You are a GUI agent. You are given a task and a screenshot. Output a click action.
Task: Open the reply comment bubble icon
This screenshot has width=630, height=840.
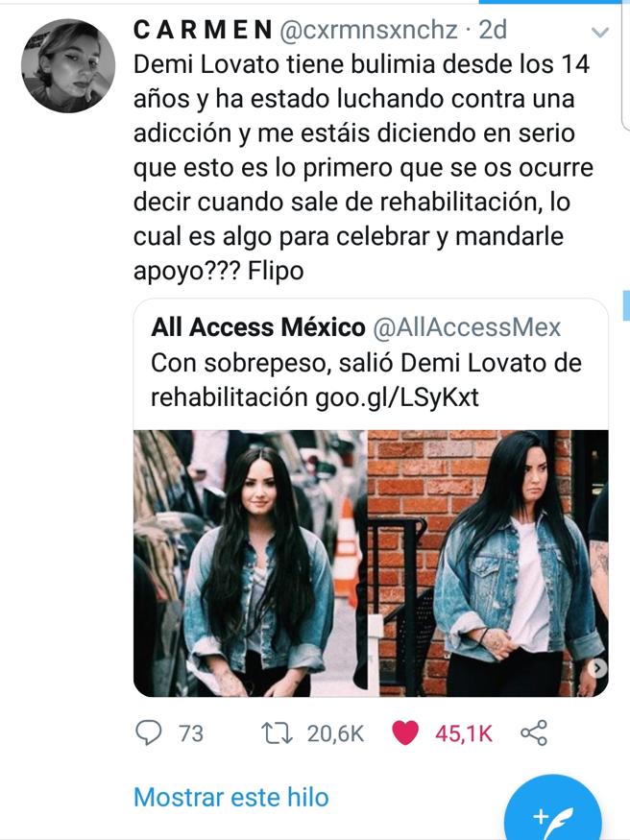click(x=149, y=732)
